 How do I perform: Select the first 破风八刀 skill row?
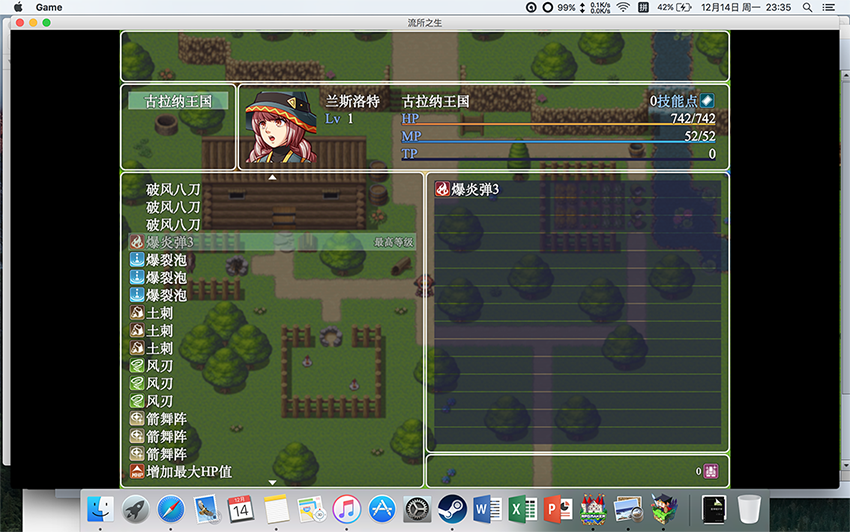[x=272, y=190]
